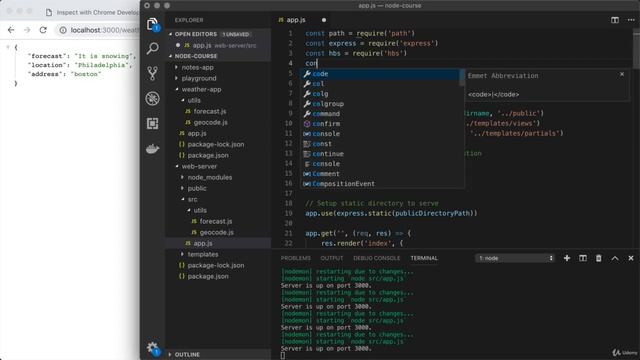Expand the Outline section

(218, 355)
